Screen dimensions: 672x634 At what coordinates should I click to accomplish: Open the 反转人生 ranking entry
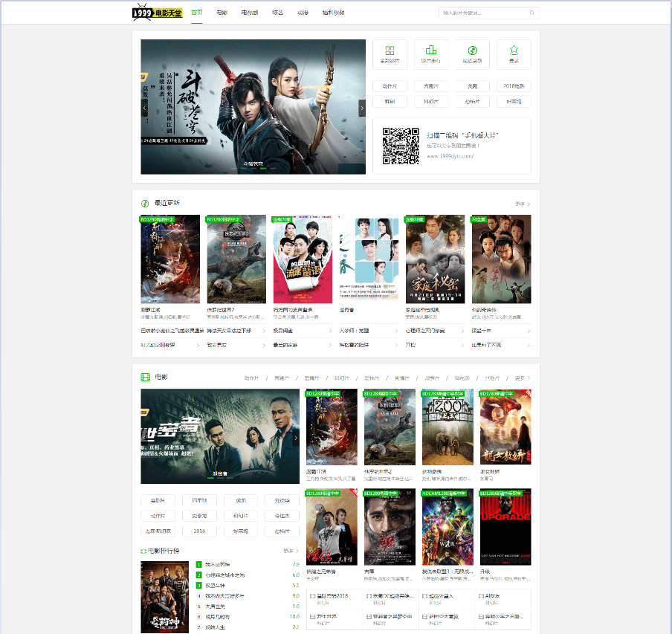[x=215, y=627]
